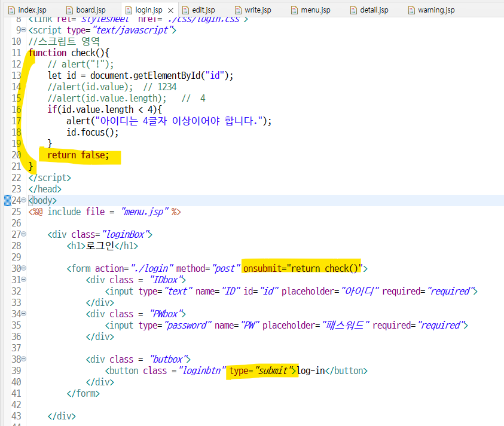Collapse the PWbox div at line 34
This screenshot has width=504, height=426.
[24, 314]
